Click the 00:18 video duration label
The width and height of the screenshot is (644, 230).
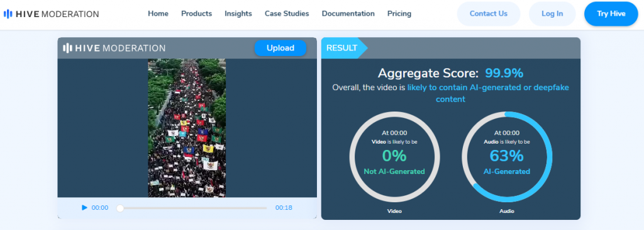point(284,208)
